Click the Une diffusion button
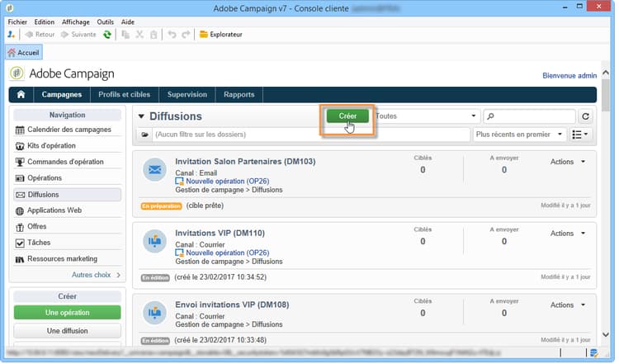This screenshot has height=364, width=619. click(67, 331)
